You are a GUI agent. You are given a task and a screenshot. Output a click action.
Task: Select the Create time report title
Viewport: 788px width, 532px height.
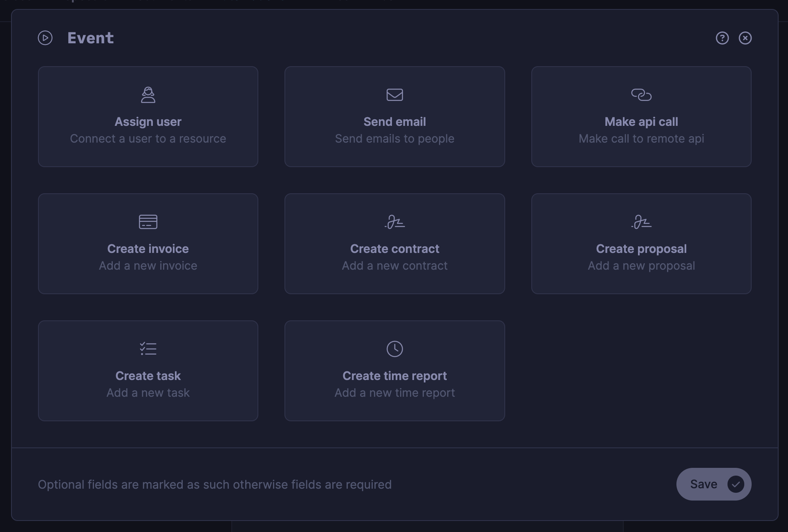click(x=394, y=376)
